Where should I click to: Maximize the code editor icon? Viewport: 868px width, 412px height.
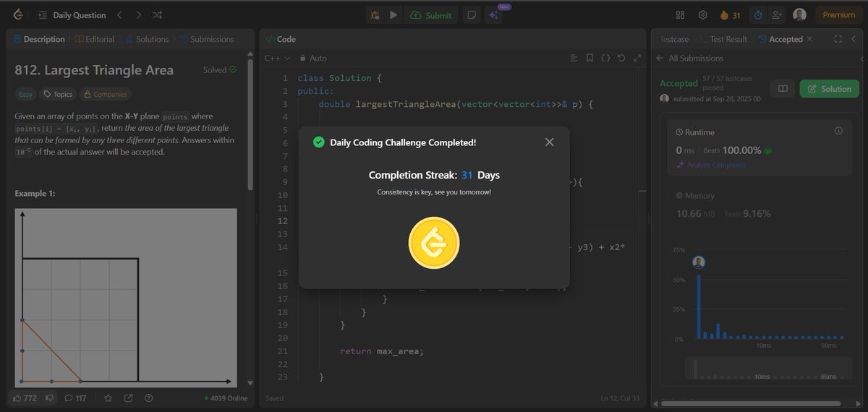(x=637, y=58)
